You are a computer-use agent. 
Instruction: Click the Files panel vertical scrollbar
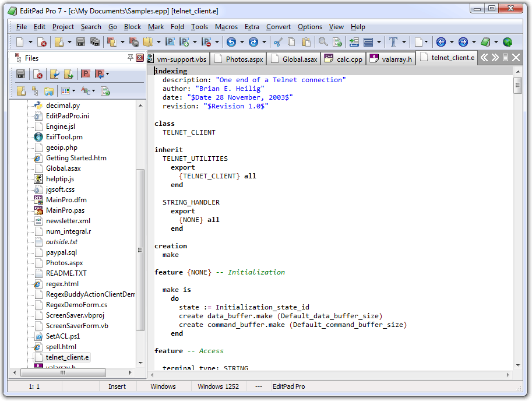[140, 251]
